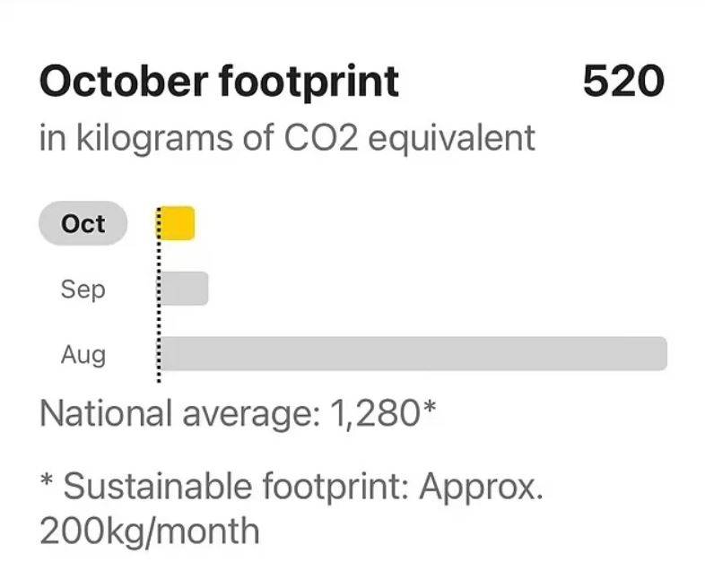Screen dimensions: 705x588
Task: Click the asterisk after 1,280
Action: (429, 411)
